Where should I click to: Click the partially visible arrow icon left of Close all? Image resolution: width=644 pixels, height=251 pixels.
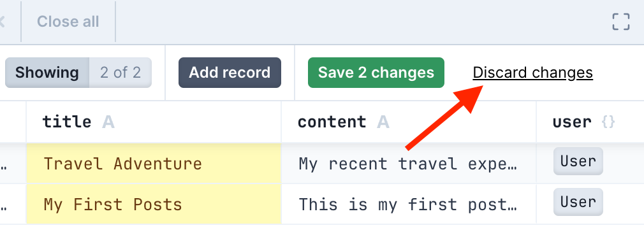[x=2, y=22]
